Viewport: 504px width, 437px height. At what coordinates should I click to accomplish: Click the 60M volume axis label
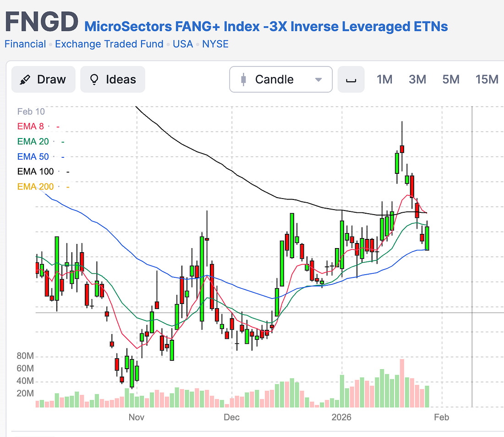[25, 368]
